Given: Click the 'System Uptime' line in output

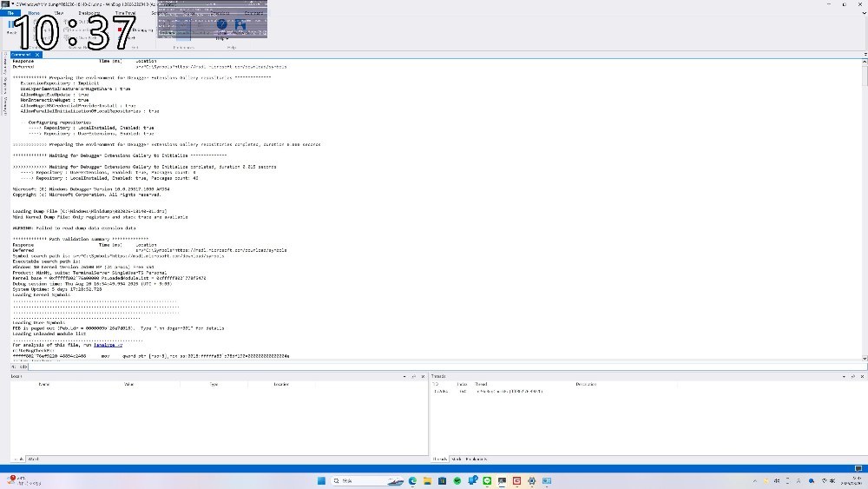Looking at the screenshot, I should coord(57,289).
